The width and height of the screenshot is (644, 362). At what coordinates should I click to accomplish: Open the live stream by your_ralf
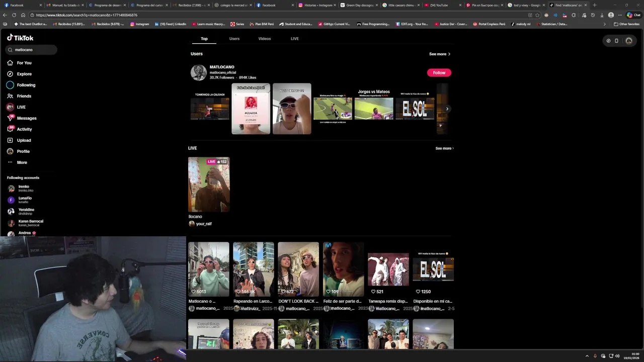(209, 185)
